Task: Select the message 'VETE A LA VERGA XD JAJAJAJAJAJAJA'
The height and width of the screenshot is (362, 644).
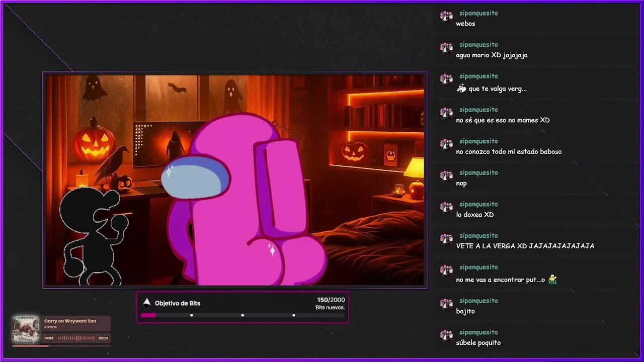Action: coord(525,246)
